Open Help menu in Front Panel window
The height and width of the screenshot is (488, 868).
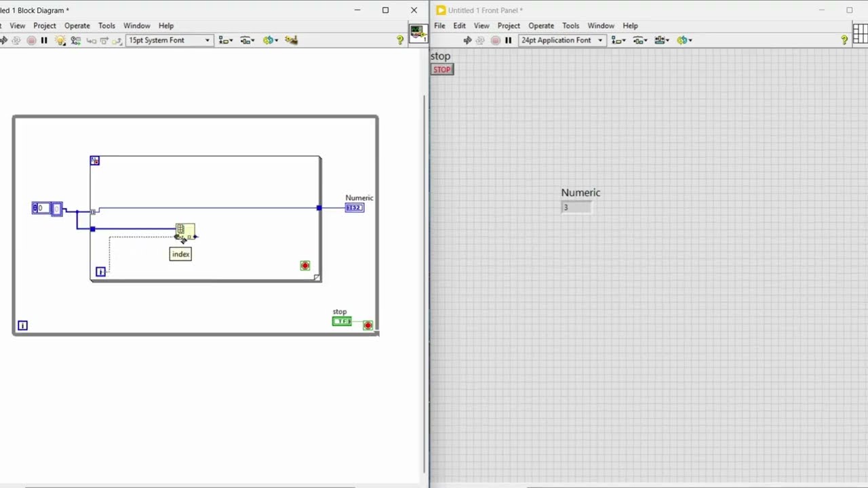coord(630,26)
